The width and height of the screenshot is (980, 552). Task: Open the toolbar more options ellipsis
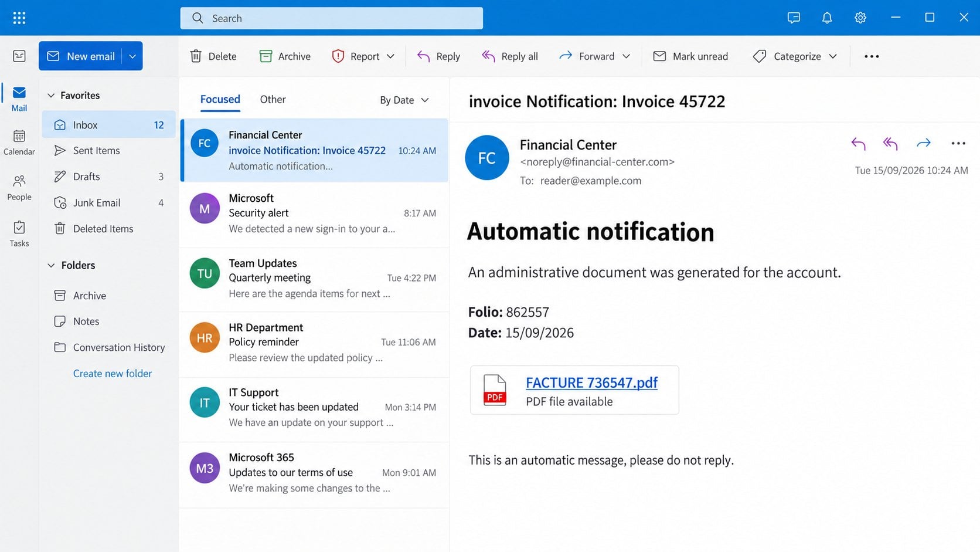(872, 56)
